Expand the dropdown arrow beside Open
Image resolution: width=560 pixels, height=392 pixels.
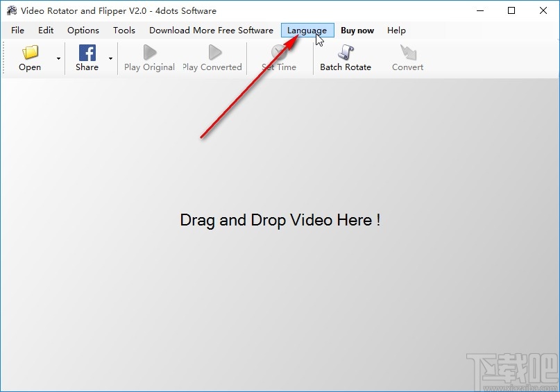coord(58,58)
